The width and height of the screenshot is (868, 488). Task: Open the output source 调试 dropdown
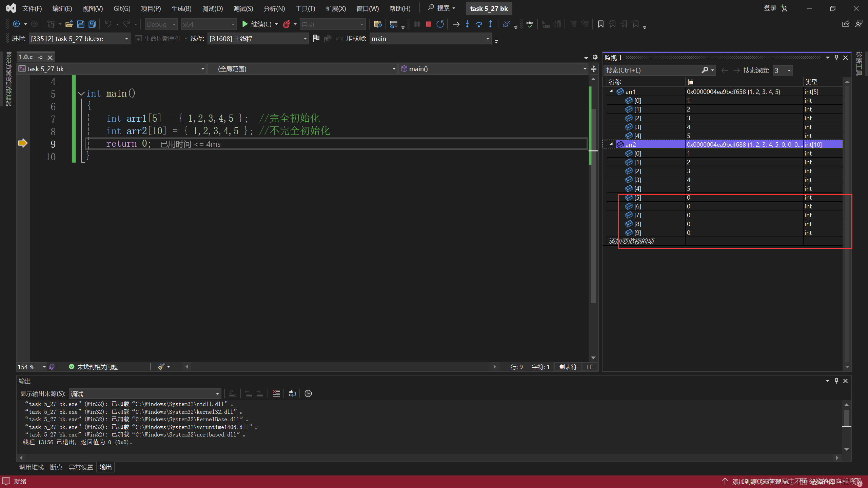pyautogui.click(x=145, y=394)
